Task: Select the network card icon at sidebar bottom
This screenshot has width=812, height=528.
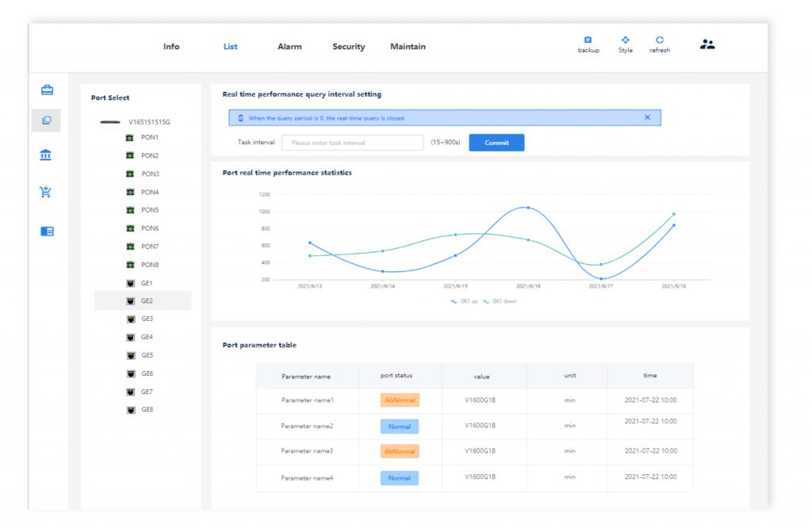Action: [x=47, y=231]
